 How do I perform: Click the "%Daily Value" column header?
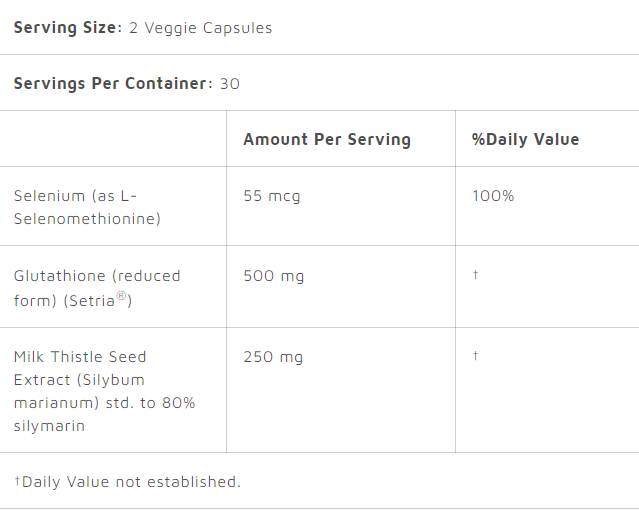(x=525, y=139)
